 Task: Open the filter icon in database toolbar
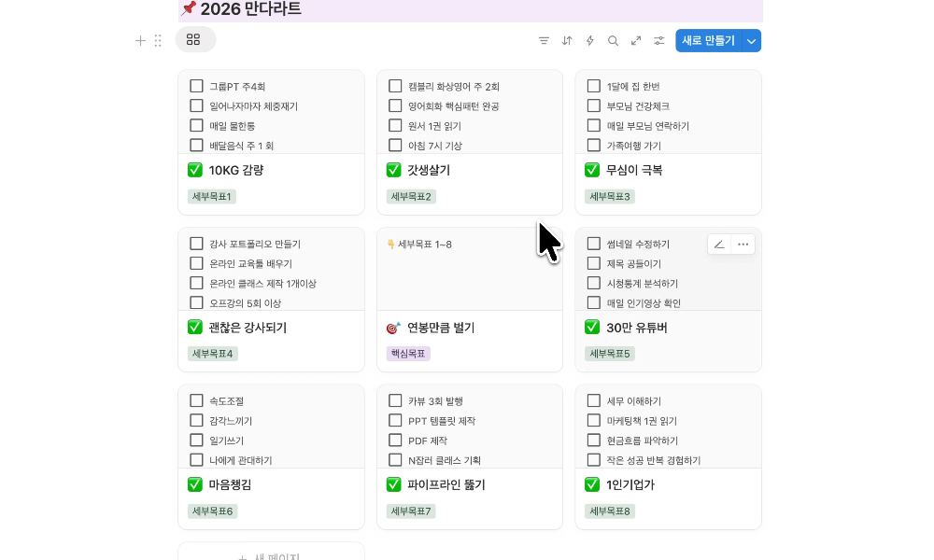point(544,41)
